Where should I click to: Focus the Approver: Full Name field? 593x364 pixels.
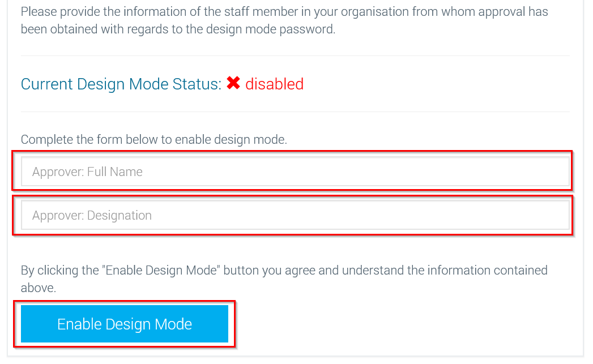[295, 172]
